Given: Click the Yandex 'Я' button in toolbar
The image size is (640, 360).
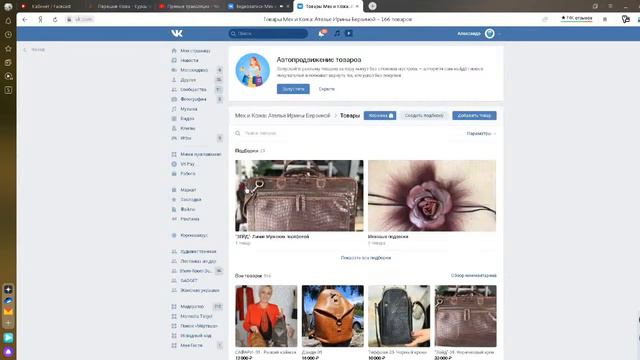Looking at the screenshot, I should (x=40, y=19).
